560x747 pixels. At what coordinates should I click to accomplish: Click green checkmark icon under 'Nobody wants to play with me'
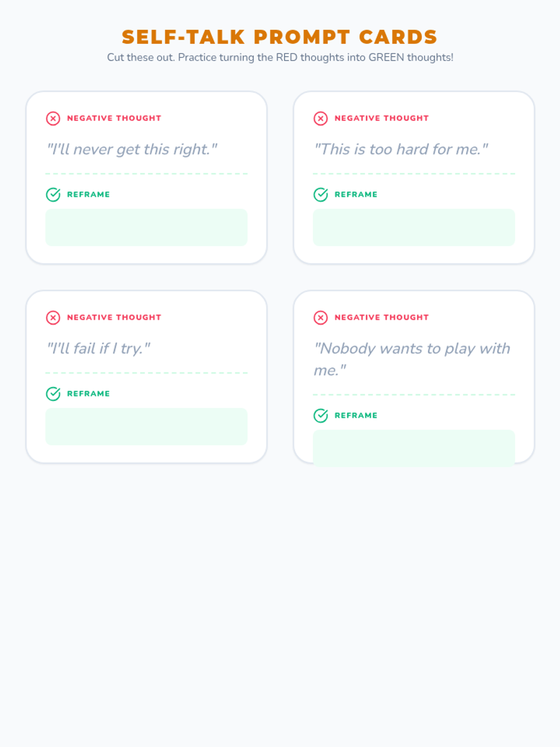click(x=321, y=415)
